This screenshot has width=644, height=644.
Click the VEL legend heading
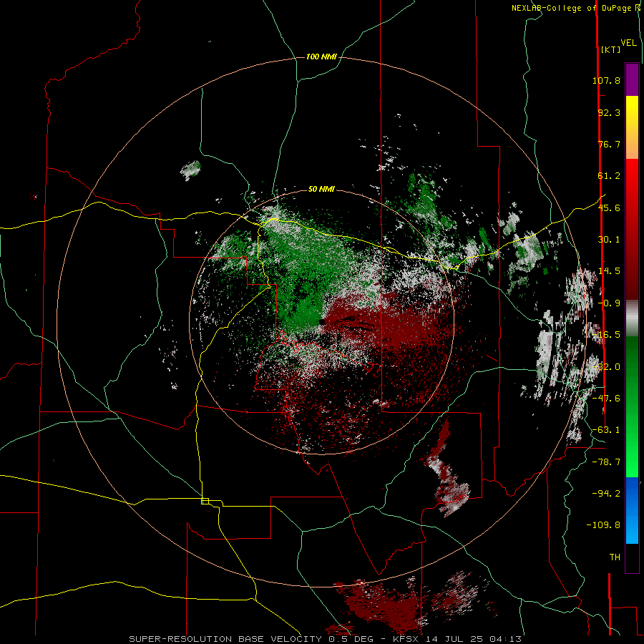(x=628, y=43)
